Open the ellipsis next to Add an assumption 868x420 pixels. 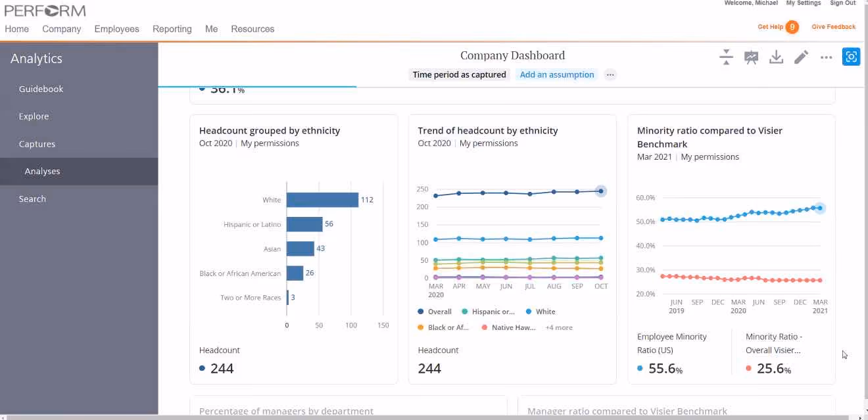(x=610, y=74)
